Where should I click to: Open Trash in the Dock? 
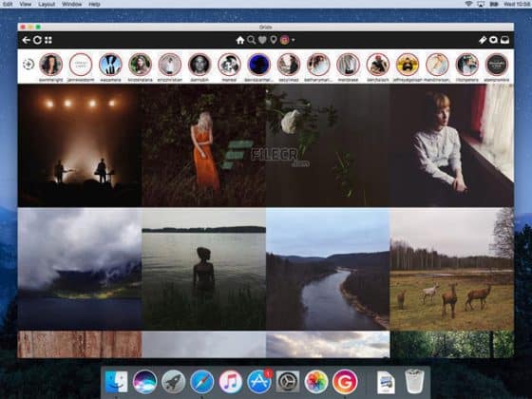pos(414,382)
